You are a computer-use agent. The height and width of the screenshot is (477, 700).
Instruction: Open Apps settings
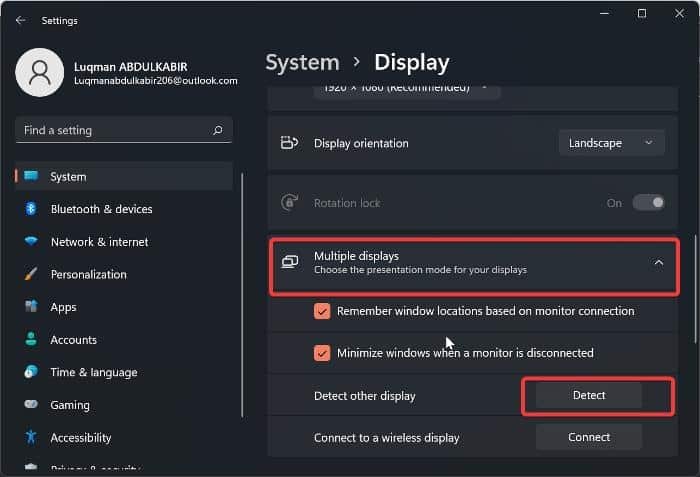pos(124,307)
